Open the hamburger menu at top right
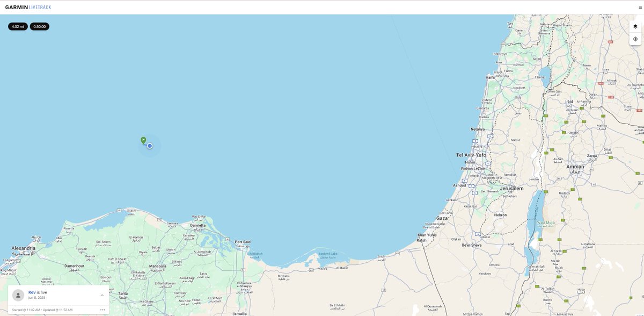Image resolution: width=644 pixels, height=316 pixels. (640, 7)
